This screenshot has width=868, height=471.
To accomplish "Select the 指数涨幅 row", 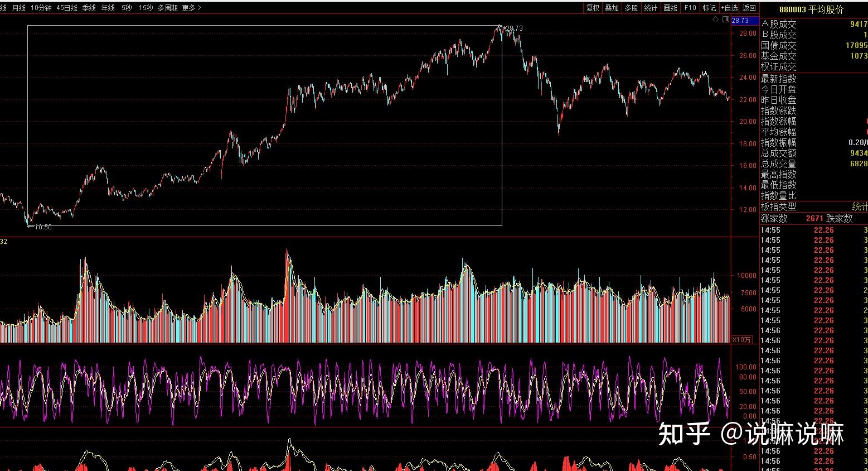I will (x=814, y=121).
